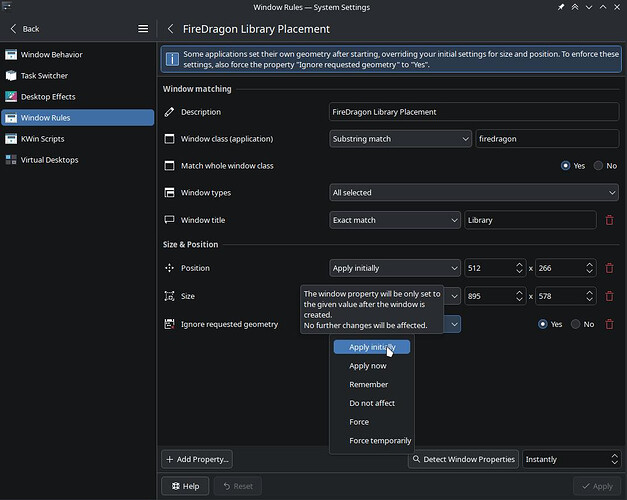Click the Window class (application) row icon
This screenshot has height=500, width=627.
170,139
